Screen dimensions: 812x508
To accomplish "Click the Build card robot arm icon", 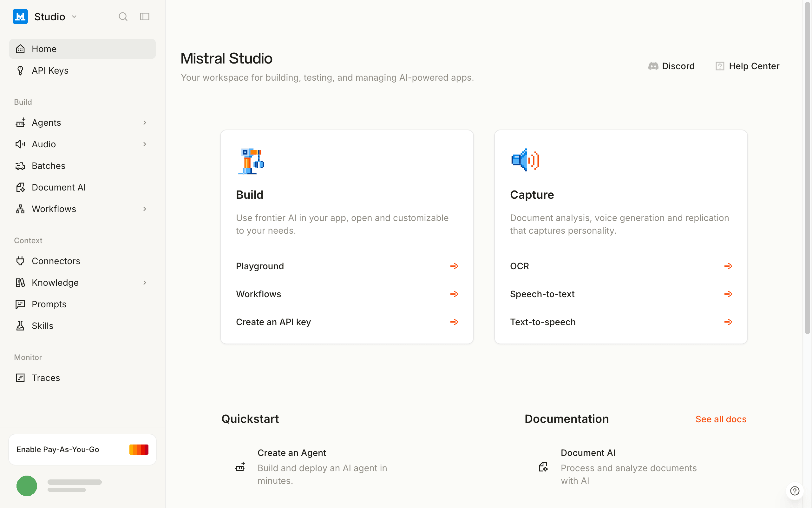I will click(x=251, y=161).
